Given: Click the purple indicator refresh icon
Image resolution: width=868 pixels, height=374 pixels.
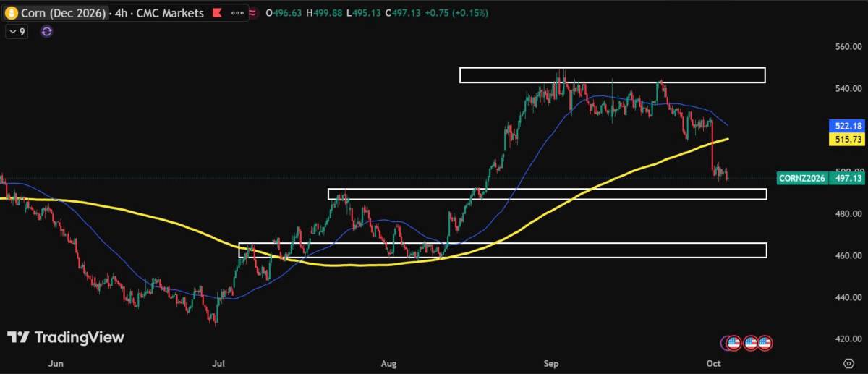Looking at the screenshot, I should tap(47, 31).
